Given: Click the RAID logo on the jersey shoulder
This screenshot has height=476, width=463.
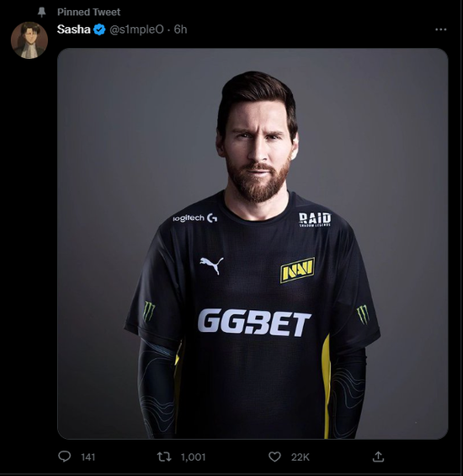Looking at the screenshot, I should [x=315, y=219].
